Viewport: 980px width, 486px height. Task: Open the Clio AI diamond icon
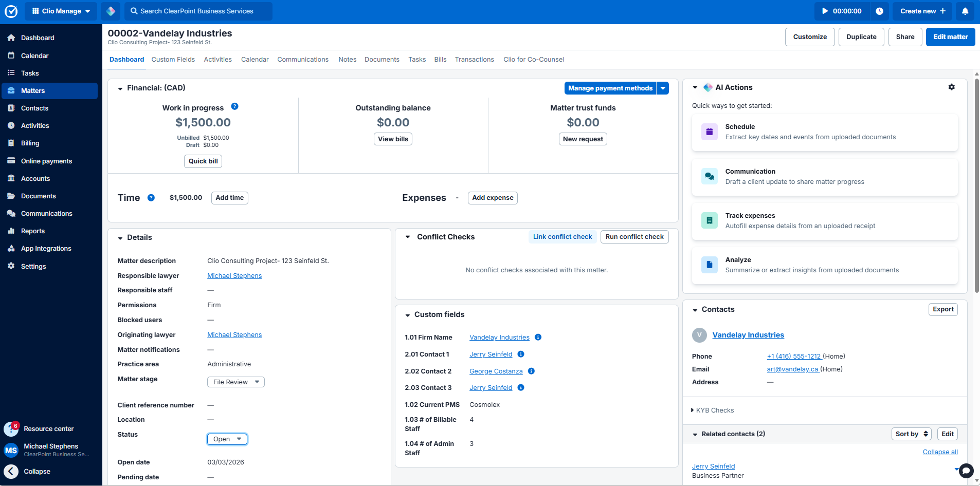point(111,11)
